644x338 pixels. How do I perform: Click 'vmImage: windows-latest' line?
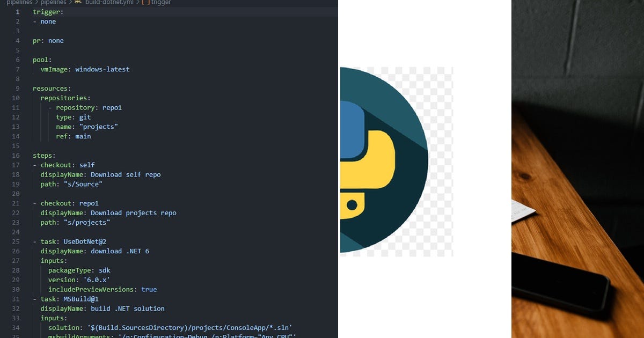coord(85,69)
